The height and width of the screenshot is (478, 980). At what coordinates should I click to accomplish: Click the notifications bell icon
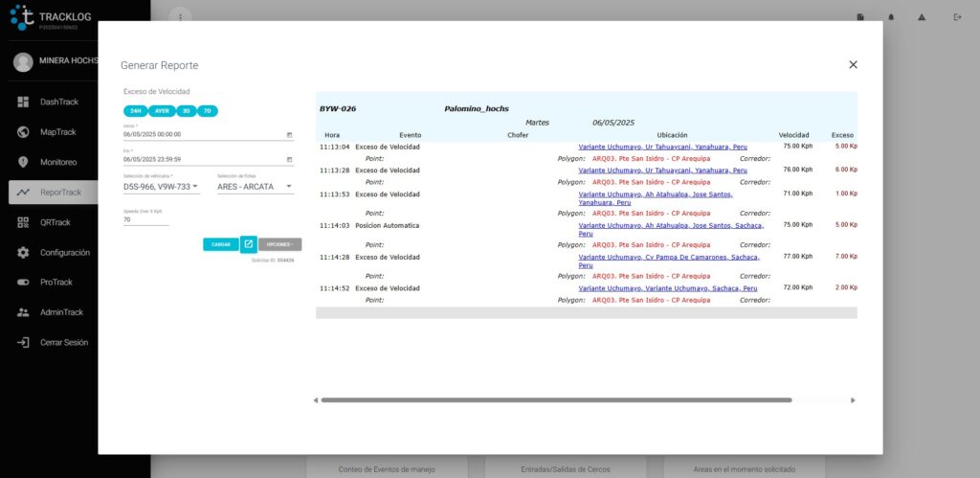pyautogui.click(x=891, y=17)
